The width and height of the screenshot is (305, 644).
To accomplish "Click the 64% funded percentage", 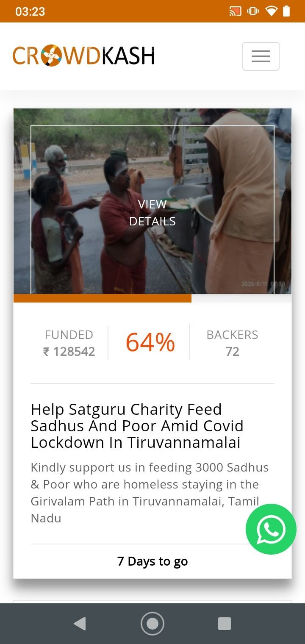I will click(x=150, y=342).
